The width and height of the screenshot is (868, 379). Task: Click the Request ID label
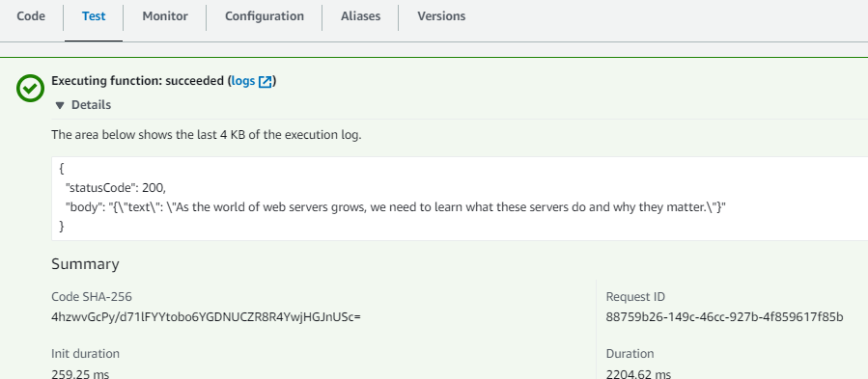click(x=635, y=297)
